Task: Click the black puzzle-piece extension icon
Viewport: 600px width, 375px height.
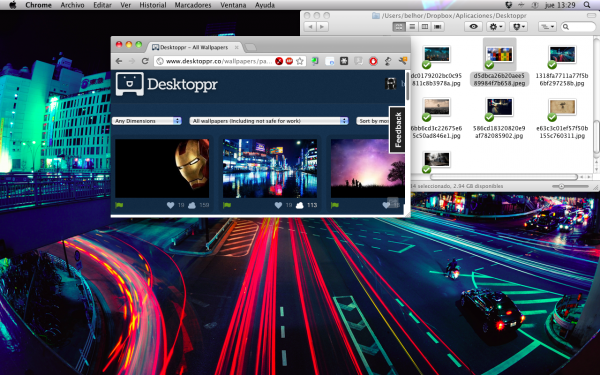Action: pyautogui.click(x=344, y=61)
